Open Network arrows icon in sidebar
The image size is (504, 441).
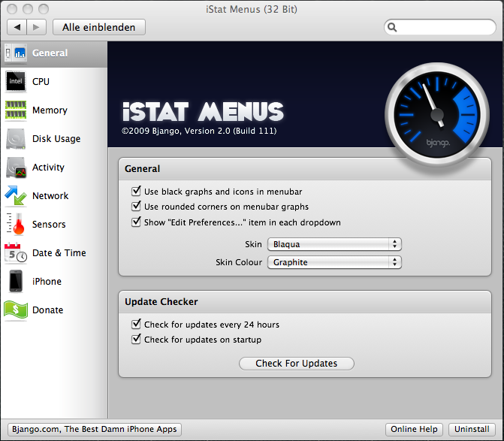click(x=16, y=196)
